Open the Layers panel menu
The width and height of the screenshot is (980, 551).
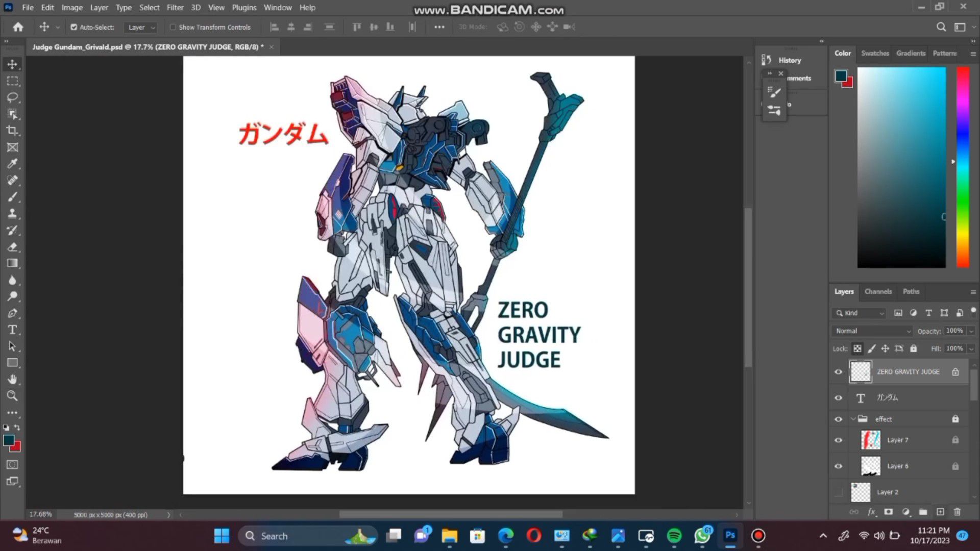click(973, 292)
